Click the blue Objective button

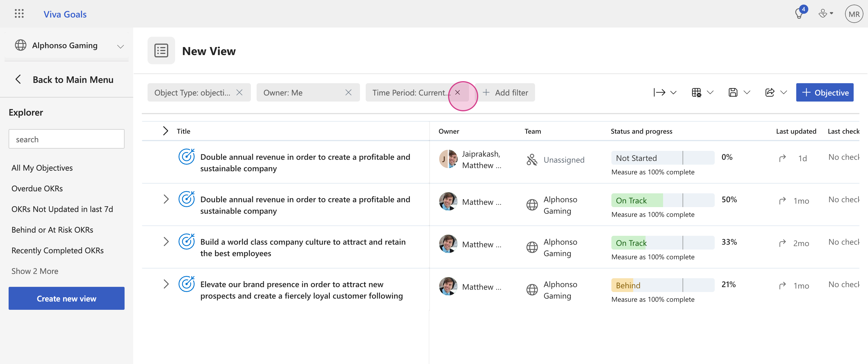coord(825,92)
